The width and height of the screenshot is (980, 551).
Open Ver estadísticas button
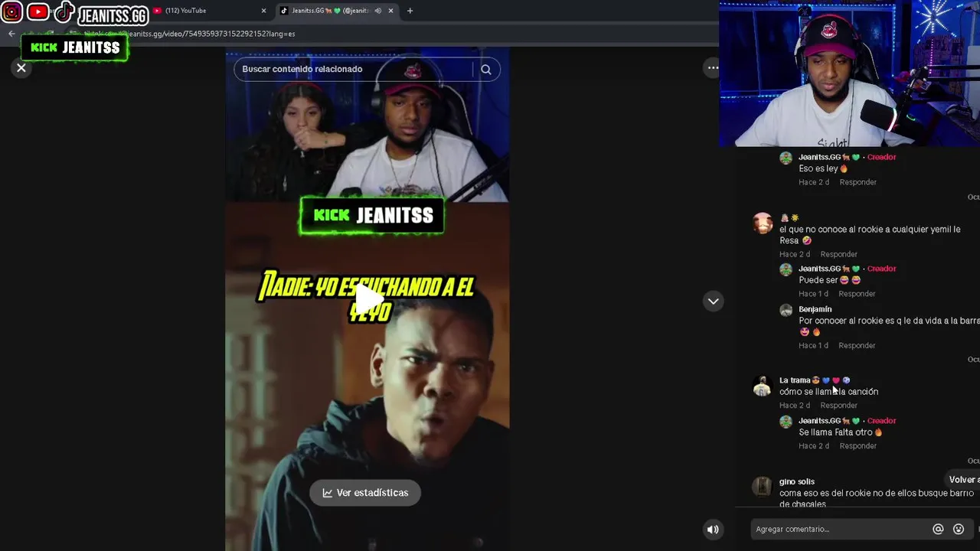365,493
